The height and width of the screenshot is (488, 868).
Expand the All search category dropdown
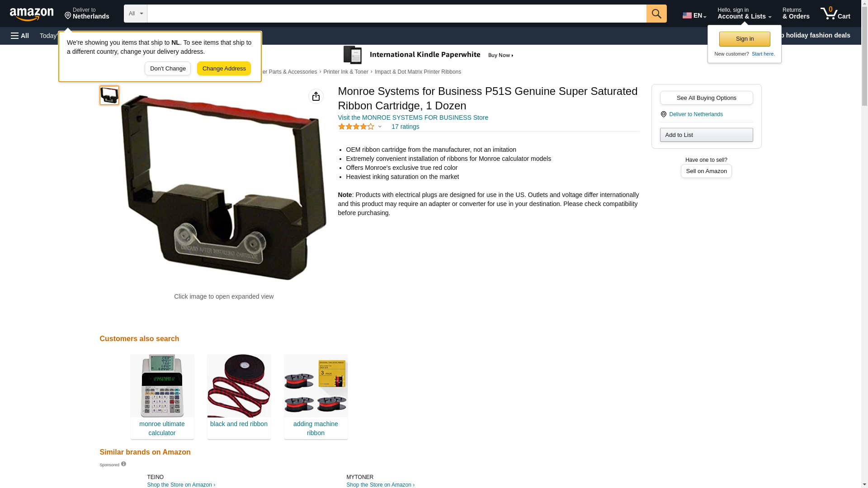[x=136, y=14]
